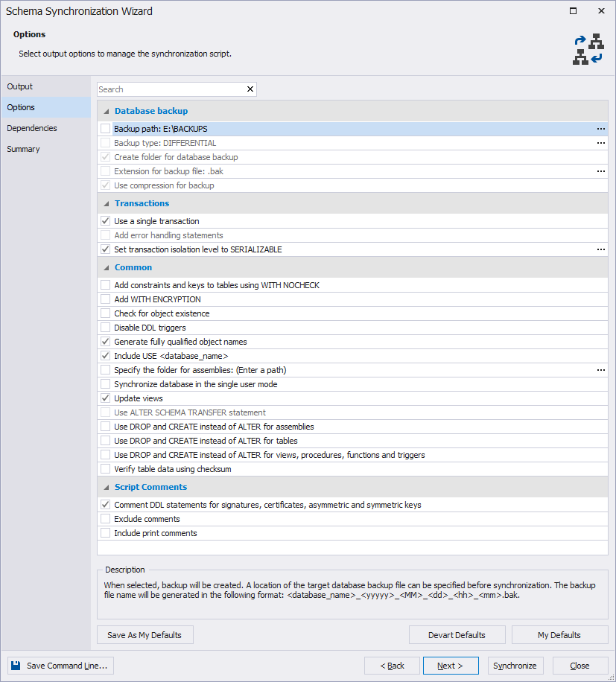Collapse the Script Comments section

tap(107, 487)
